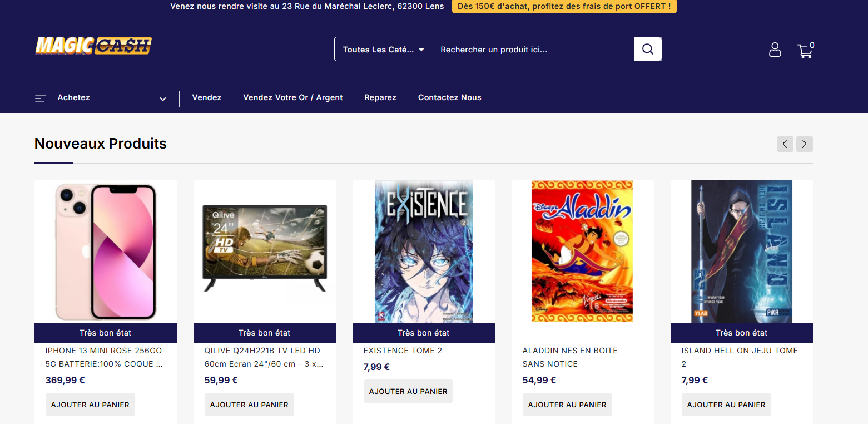Click the magnifying glass search button

pos(648,49)
